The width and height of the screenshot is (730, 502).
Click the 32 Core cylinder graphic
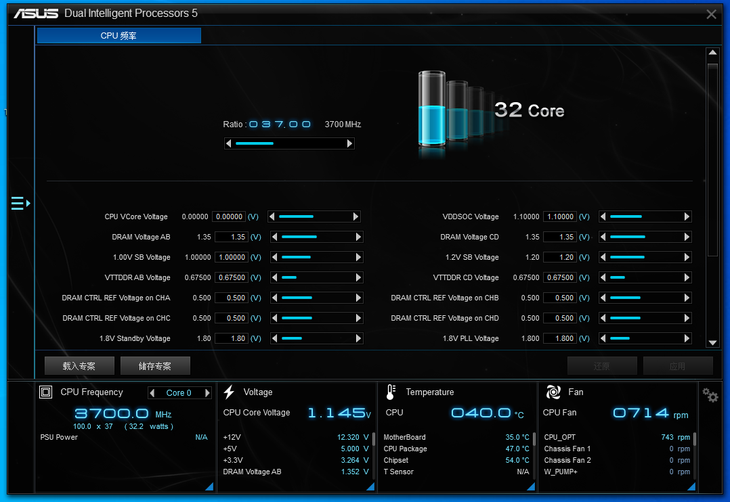tap(432, 109)
